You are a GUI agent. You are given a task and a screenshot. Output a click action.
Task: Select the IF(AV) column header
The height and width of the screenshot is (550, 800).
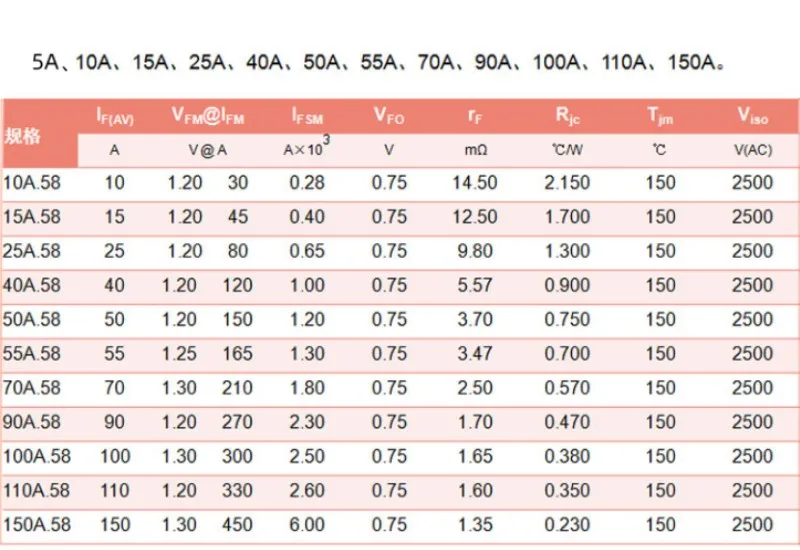tap(115, 117)
